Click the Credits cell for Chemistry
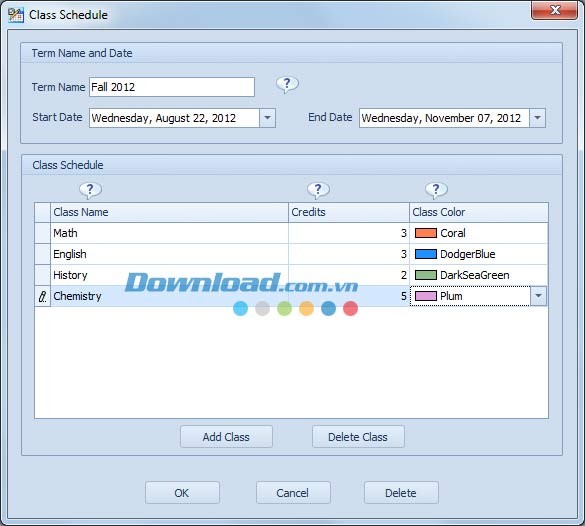This screenshot has height=526, width=585. 349,296
